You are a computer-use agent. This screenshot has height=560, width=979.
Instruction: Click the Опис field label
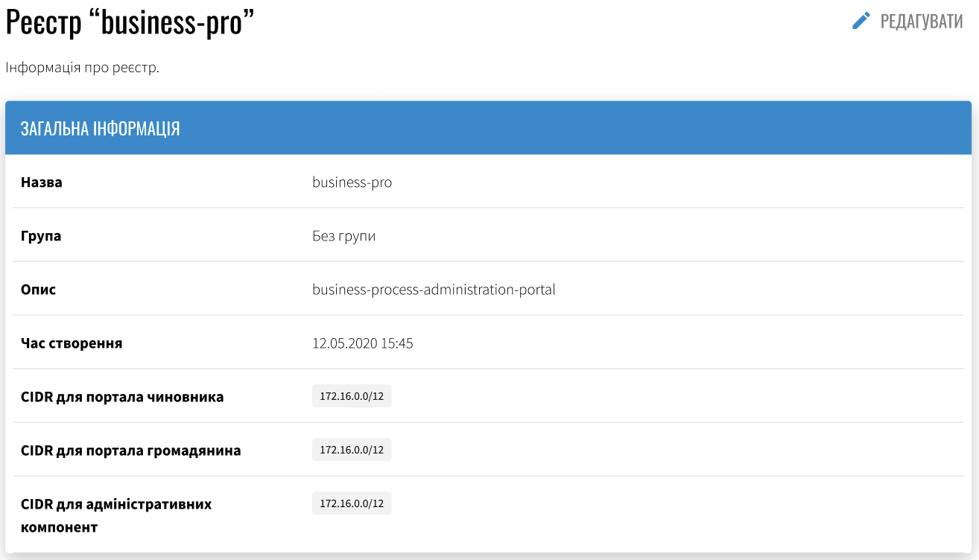[38, 290]
